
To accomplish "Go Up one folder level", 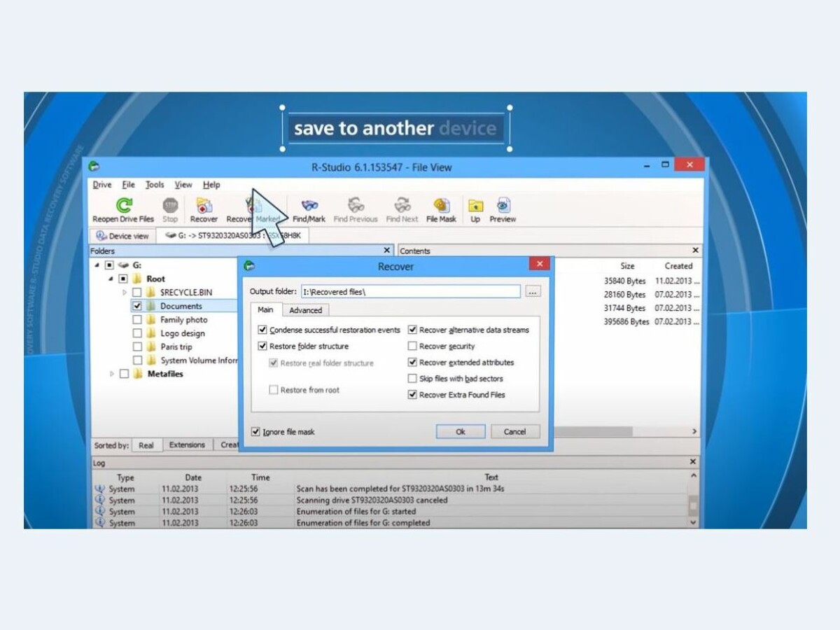I will 475,205.
